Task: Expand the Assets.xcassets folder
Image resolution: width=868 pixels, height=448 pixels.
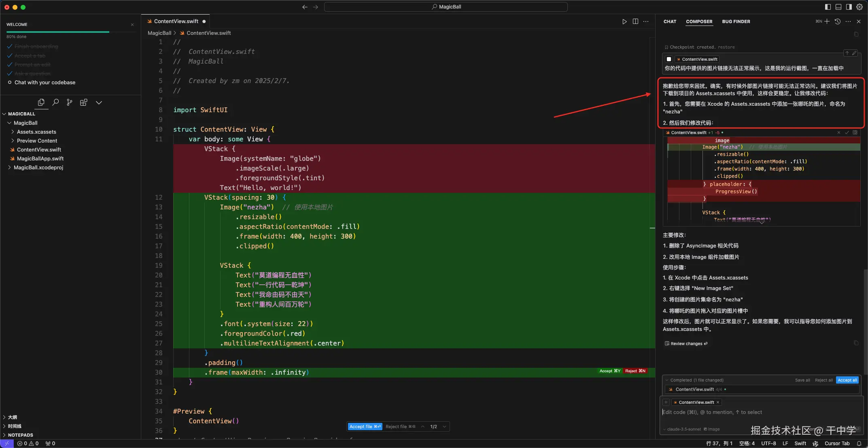Action: (36, 132)
